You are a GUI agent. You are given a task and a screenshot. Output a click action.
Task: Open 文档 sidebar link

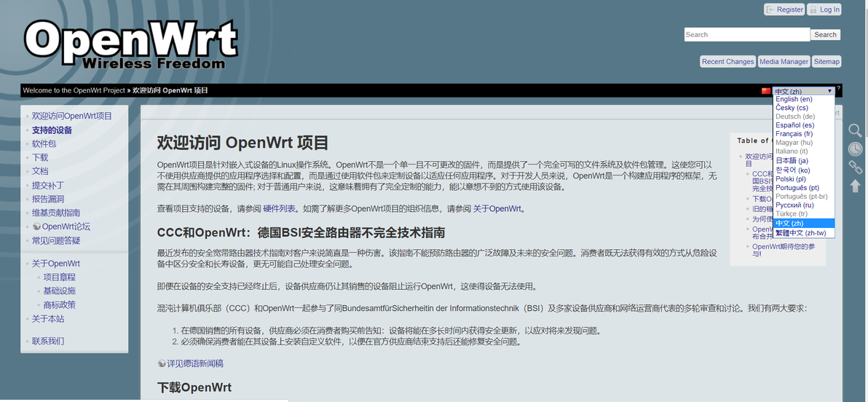coord(40,171)
